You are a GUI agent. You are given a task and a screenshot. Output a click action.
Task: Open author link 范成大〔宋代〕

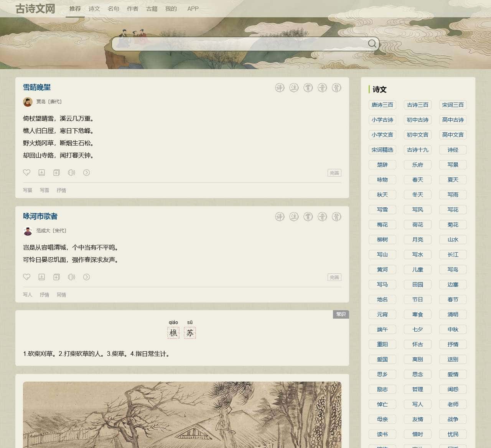[51, 231]
